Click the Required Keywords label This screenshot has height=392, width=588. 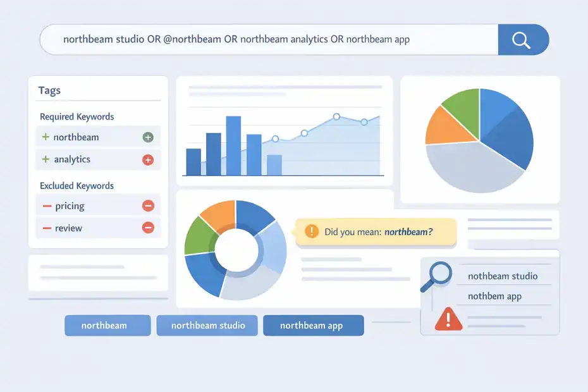click(x=77, y=117)
